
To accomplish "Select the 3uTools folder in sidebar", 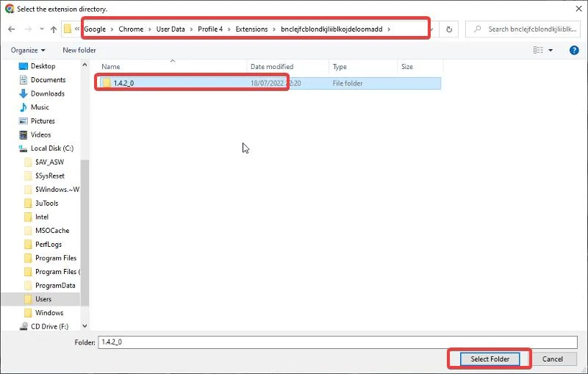I will [46, 203].
